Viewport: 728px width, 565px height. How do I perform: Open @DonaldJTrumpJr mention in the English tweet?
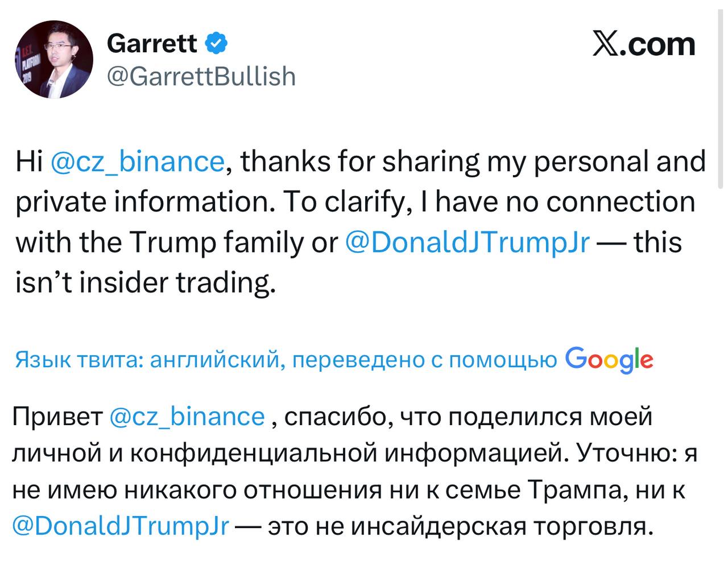[x=467, y=242]
